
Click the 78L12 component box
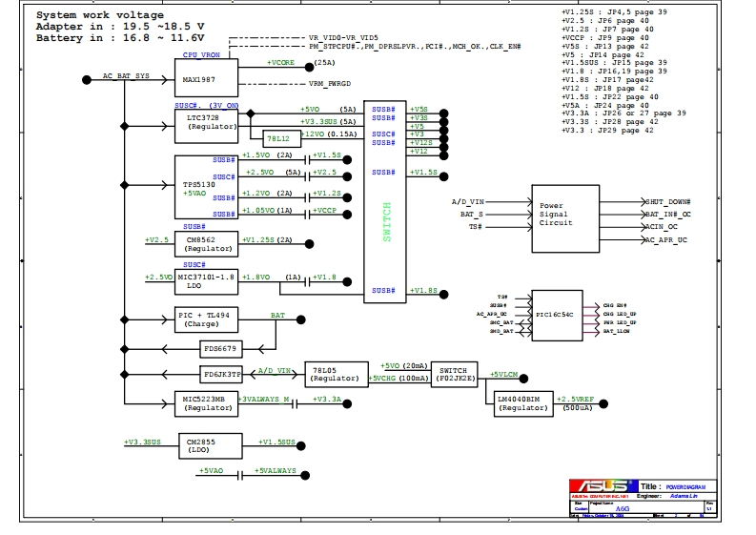click(x=277, y=138)
